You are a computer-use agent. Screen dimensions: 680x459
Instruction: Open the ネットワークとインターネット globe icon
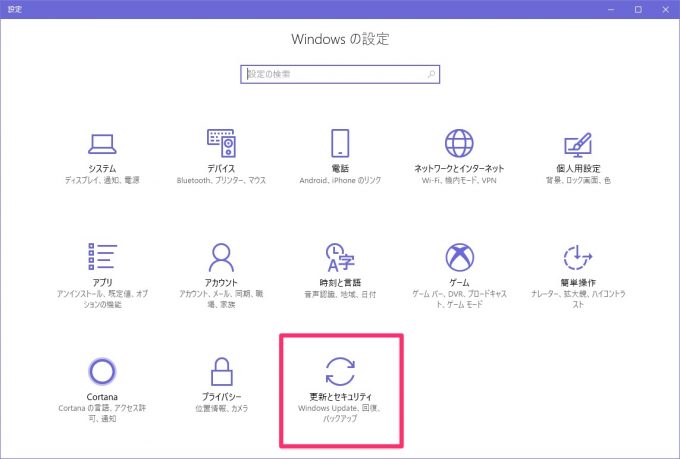pos(459,143)
